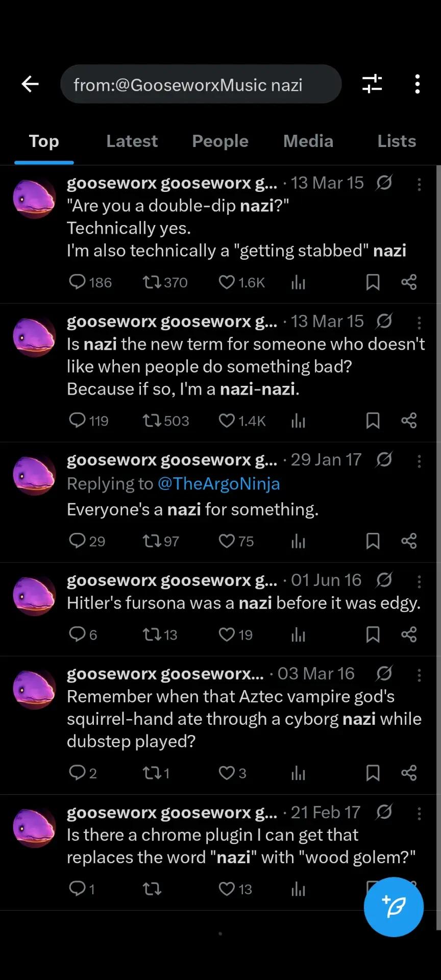Image resolution: width=441 pixels, height=980 pixels.
Task: View analytics on the "Aztec vampire god" tweet
Action: [x=298, y=774]
